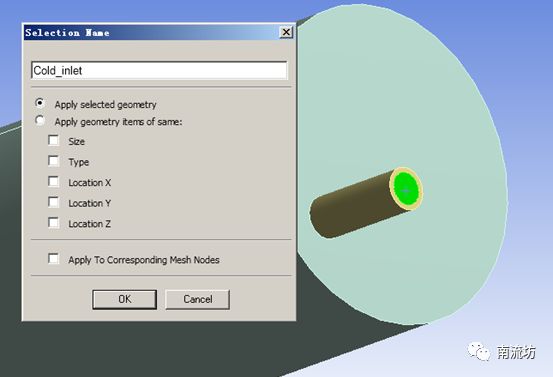Click the Cold_inlet name input field

(159, 71)
